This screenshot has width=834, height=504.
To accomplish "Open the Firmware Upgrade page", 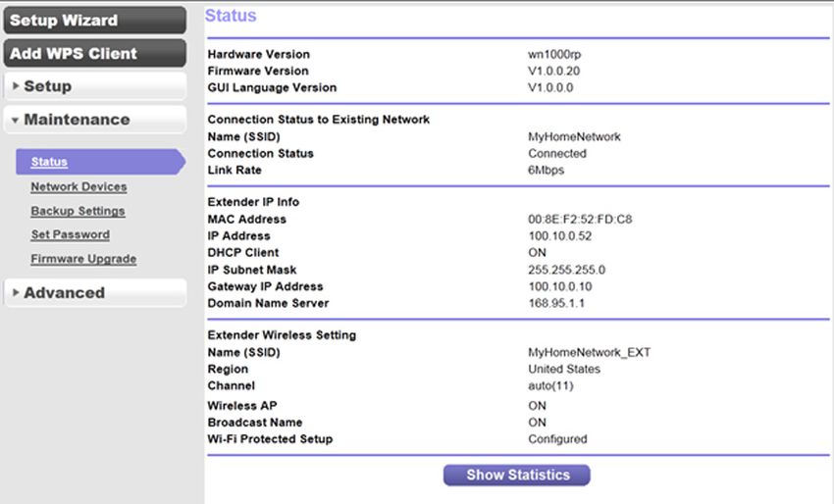I will point(83,259).
